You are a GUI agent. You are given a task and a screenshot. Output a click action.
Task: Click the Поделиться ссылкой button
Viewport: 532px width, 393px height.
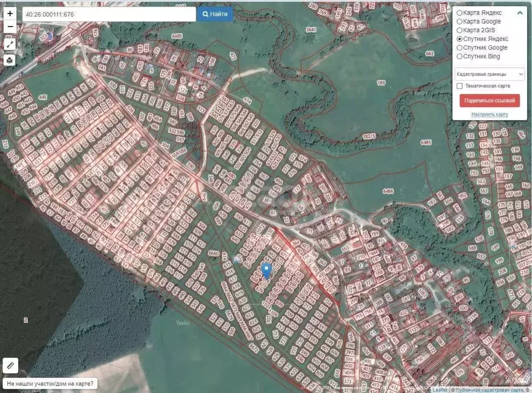tap(489, 100)
